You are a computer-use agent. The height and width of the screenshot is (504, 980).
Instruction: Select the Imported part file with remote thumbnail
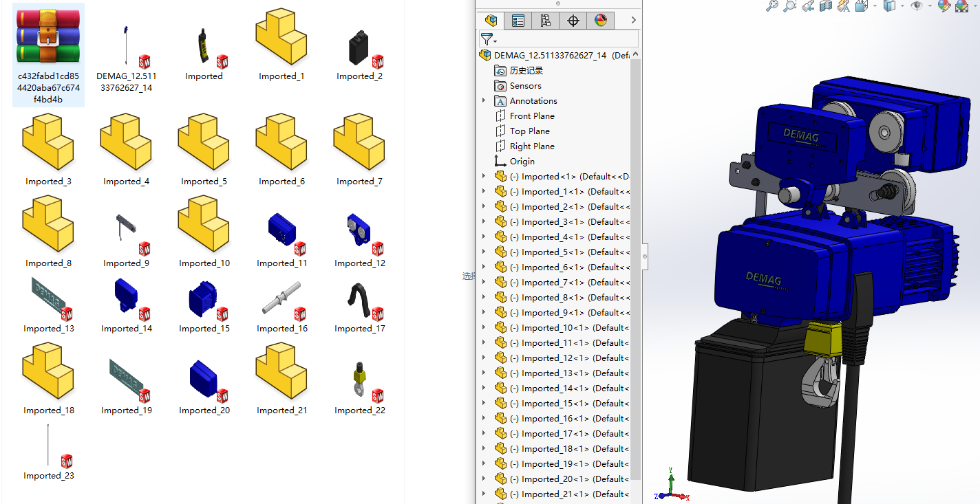[204, 48]
